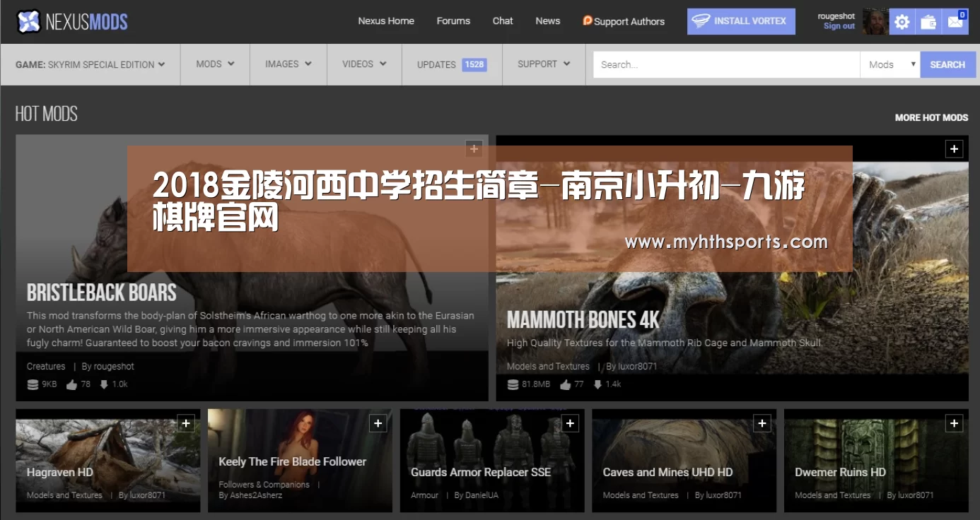
Task: Open the Updates 1528 section
Action: (x=452, y=64)
